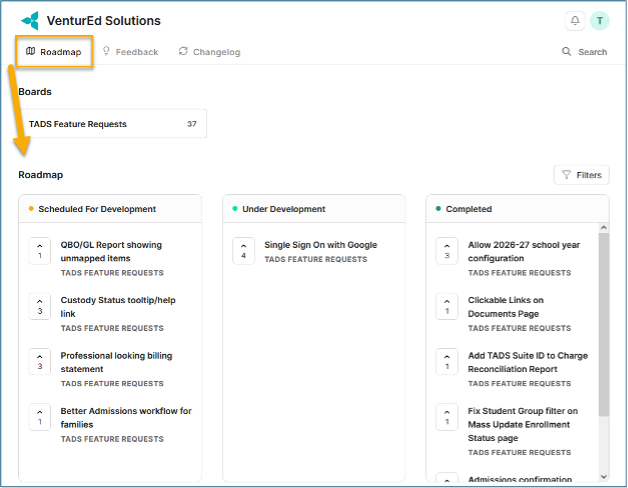Upvote QBO/GL Report showing unmapped items
Image resolution: width=628 pixels, height=488 pixels.
point(40,251)
